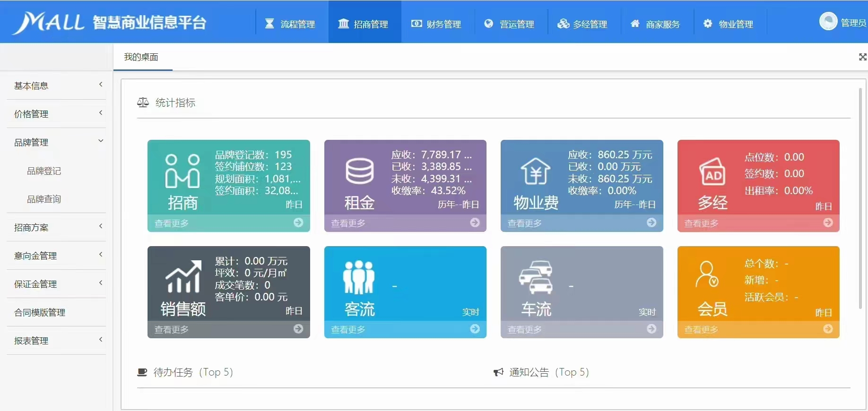Click the 销售额 card chart icon
Image resolution: width=868 pixels, height=411 pixels.
182,277
